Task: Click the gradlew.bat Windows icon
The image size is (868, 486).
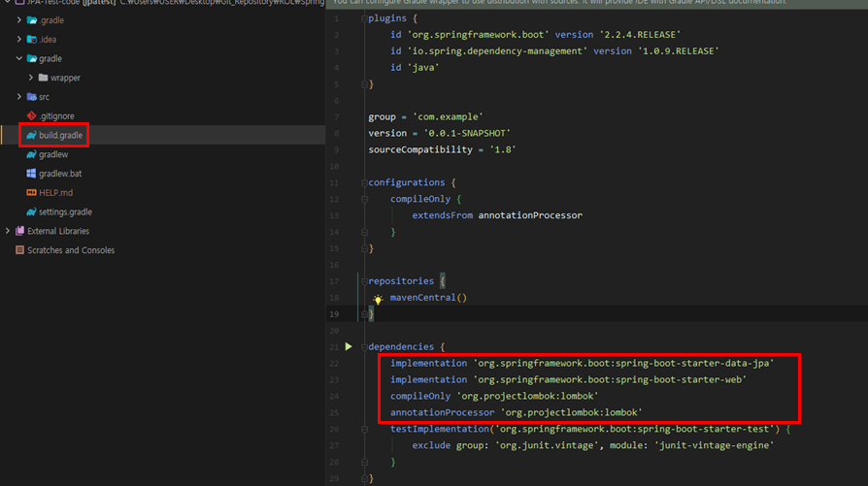Action: [31, 174]
